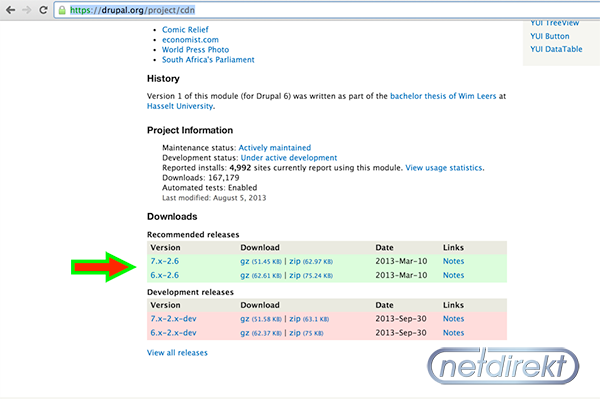Screen dimensions: 600x399
Task: Click Actively maintained status link
Action: tap(275, 148)
